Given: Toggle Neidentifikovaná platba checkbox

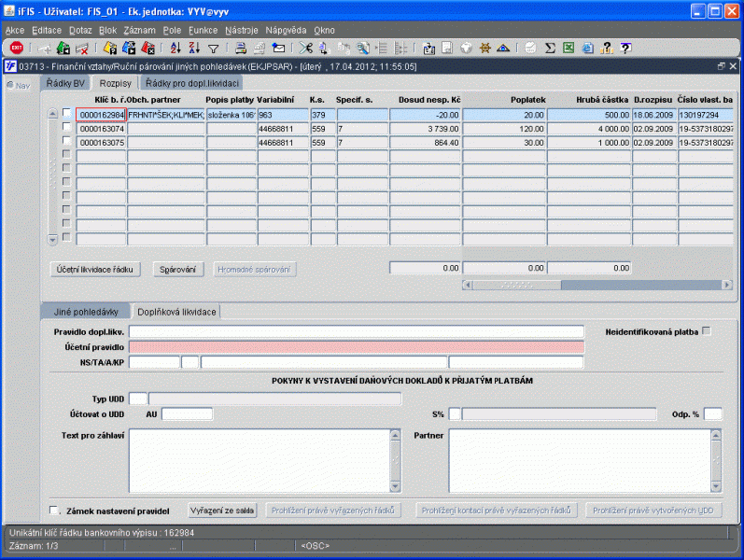Looking at the screenshot, I should tap(707, 330).
